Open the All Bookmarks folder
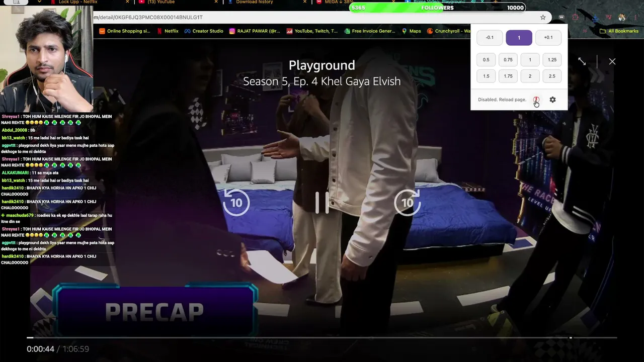 (619, 31)
